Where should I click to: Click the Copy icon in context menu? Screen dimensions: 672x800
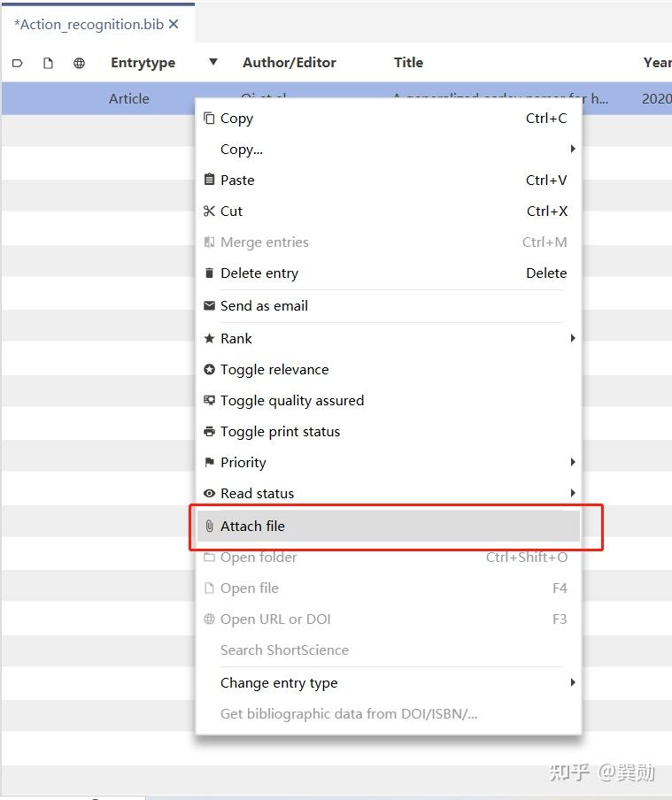click(x=210, y=119)
